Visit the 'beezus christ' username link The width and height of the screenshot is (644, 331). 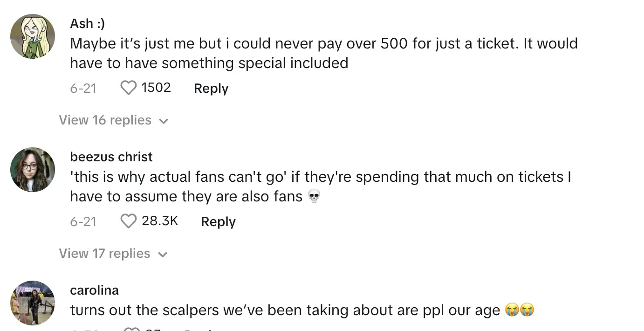coord(111,157)
